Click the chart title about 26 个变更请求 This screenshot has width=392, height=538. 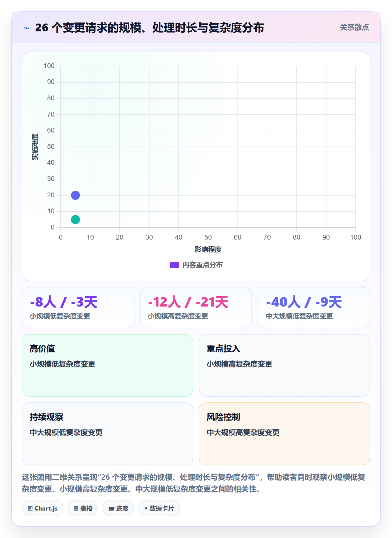click(150, 28)
